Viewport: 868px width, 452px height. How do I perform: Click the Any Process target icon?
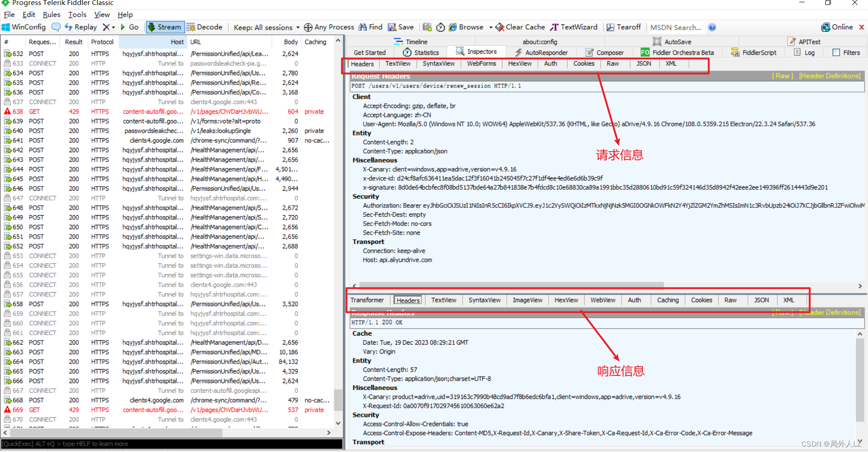308,27
